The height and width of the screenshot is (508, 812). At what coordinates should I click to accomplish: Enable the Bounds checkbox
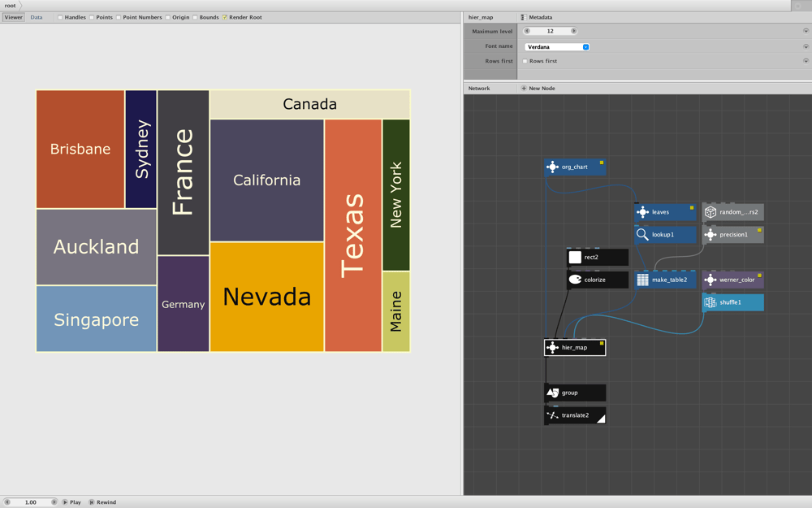195,17
